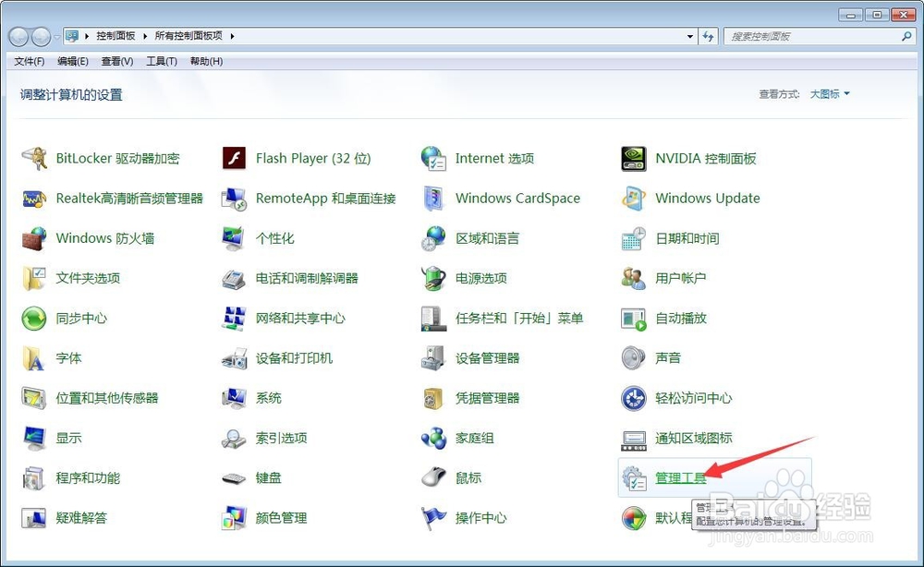Viewport: 924px width, 567px height.
Task: Open 查看(V) menu
Action: point(117,61)
